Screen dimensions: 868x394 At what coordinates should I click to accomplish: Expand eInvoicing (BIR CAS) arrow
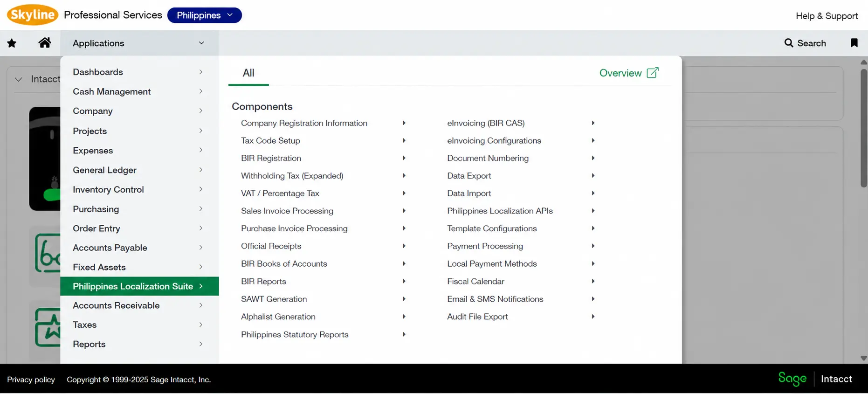point(593,123)
